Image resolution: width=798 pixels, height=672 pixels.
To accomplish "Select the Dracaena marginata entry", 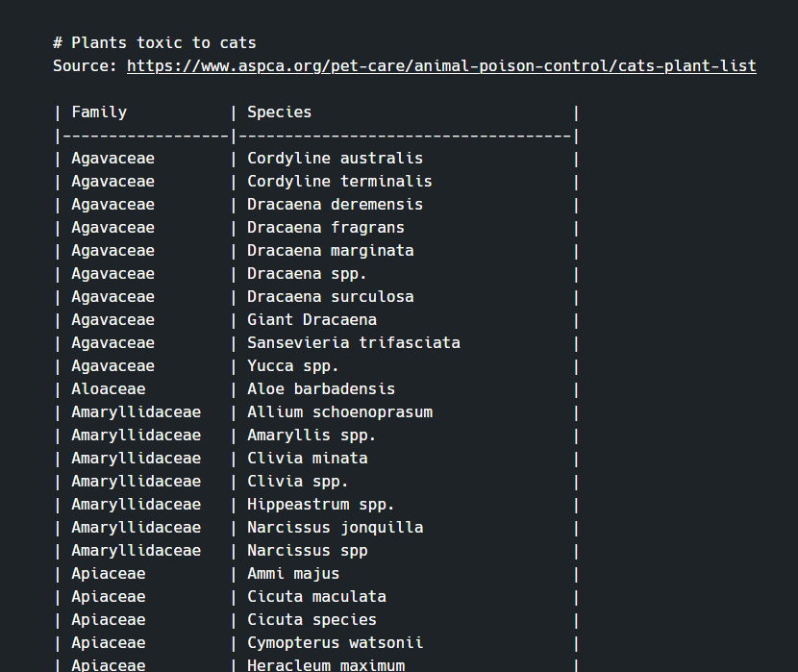I will click(330, 250).
